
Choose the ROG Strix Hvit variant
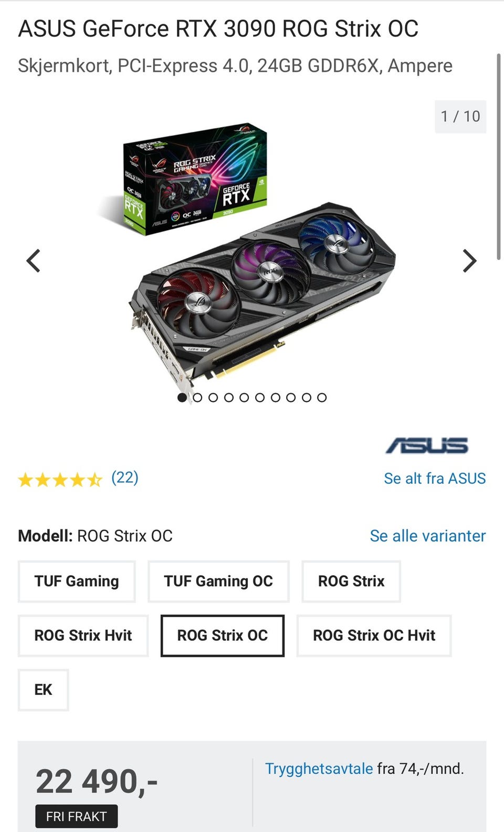pyautogui.click(x=83, y=636)
